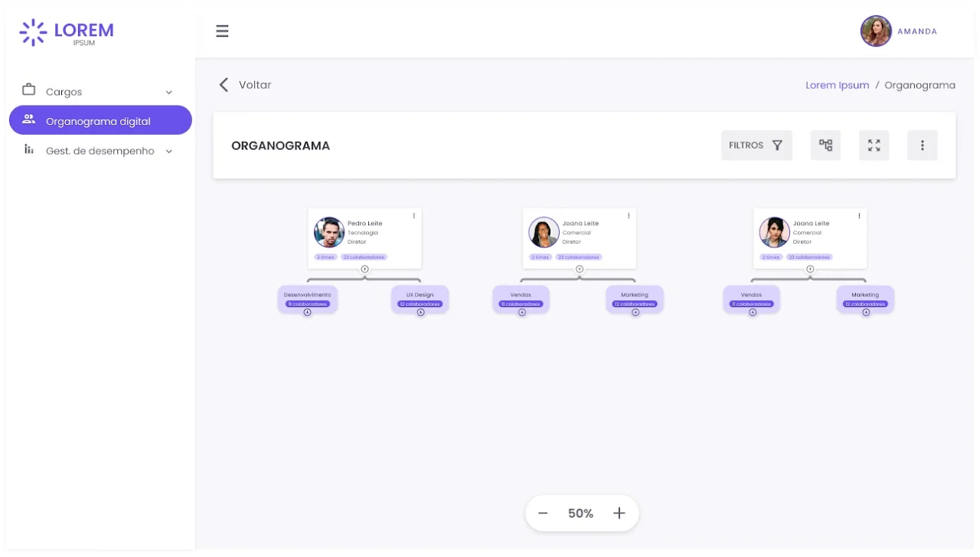This screenshot has height=557, width=980.
Task: Follow the Lorem Ipsum breadcrumb link
Action: click(837, 85)
